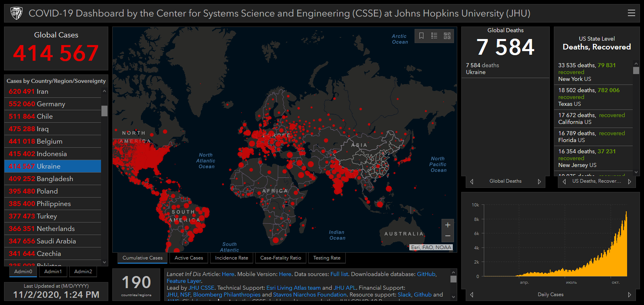Switch to previous chart before Daily Cases
644x305 pixels.
(x=472, y=295)
